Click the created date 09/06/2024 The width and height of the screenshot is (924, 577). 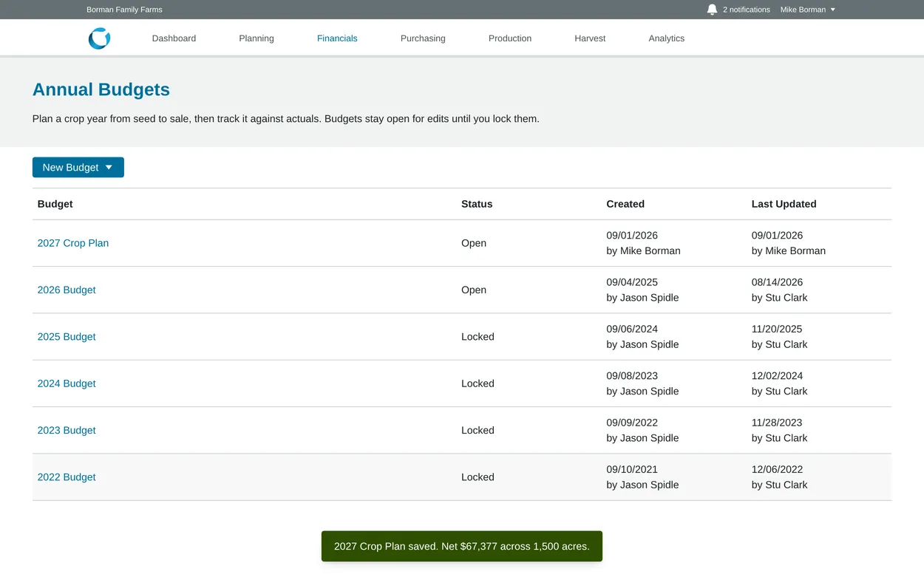tap(632, 329)
